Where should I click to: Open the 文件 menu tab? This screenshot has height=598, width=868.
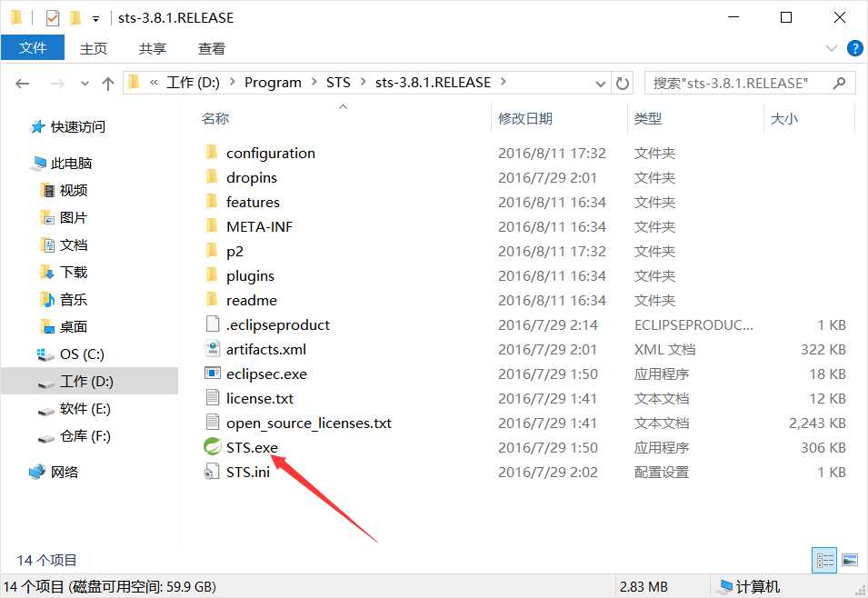[x=33, y=47]
